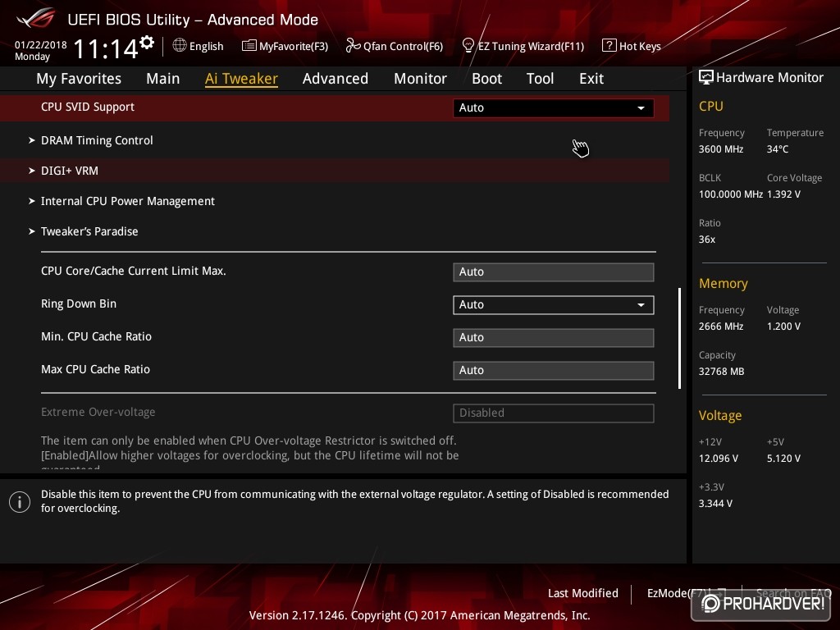Click the globe language icon
This screenshot has height=630, width=840.
point(180,46)
